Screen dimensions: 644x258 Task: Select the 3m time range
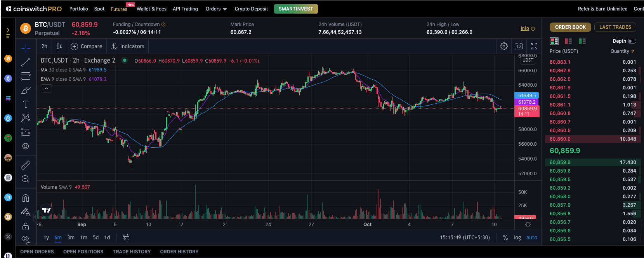[x=71, y=237]
